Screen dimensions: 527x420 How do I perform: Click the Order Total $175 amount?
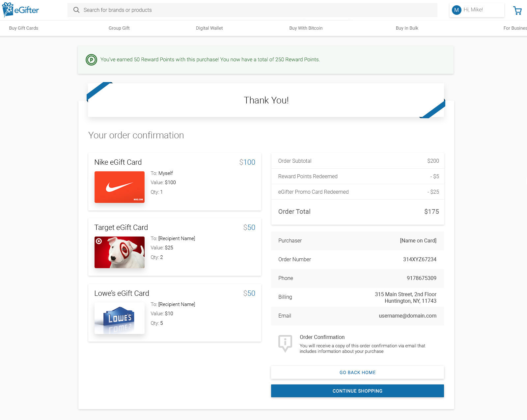pos(431,211)
